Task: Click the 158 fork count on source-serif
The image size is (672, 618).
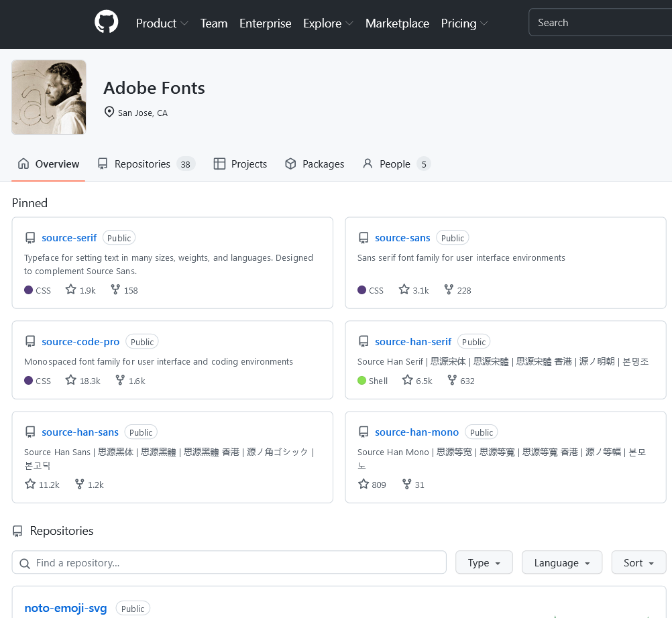Action: click(x=131, y=291)
